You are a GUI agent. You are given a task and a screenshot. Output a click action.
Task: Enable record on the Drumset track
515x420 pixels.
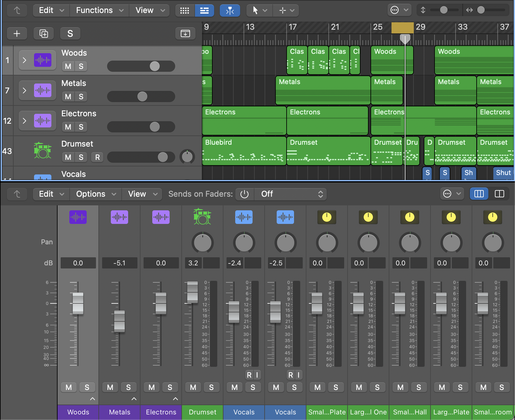click(97, 157)
